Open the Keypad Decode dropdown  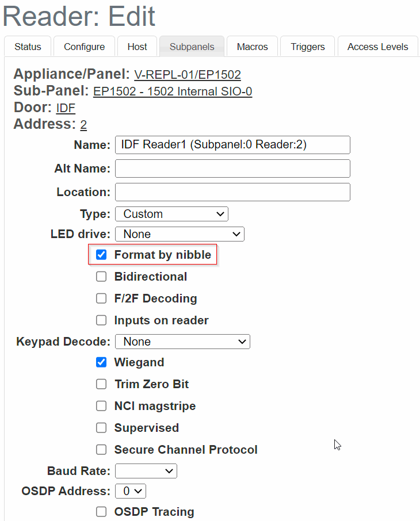click(182, 342)
